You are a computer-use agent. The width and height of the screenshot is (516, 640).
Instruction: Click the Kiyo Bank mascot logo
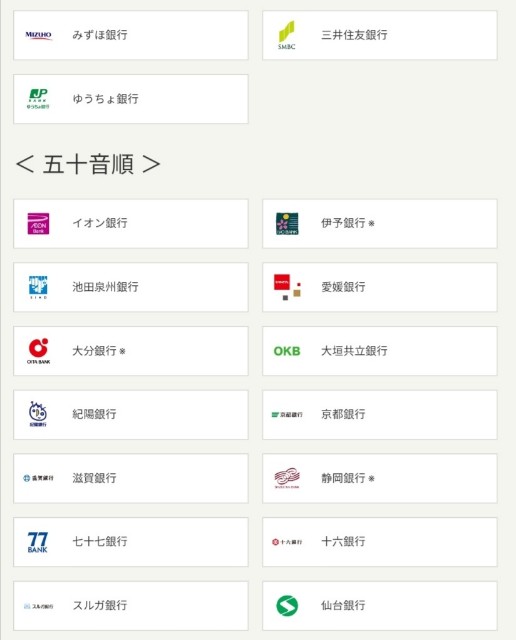click(38, 415)
